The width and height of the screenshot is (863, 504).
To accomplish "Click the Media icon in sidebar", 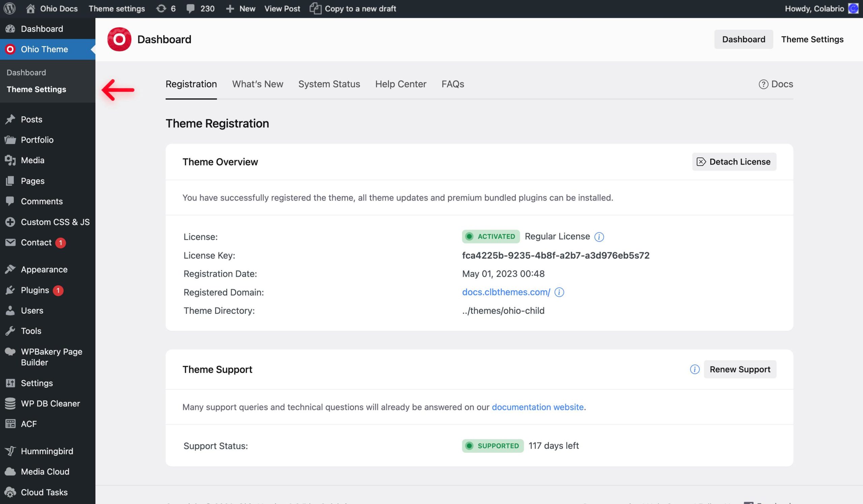I will [10, 160].
